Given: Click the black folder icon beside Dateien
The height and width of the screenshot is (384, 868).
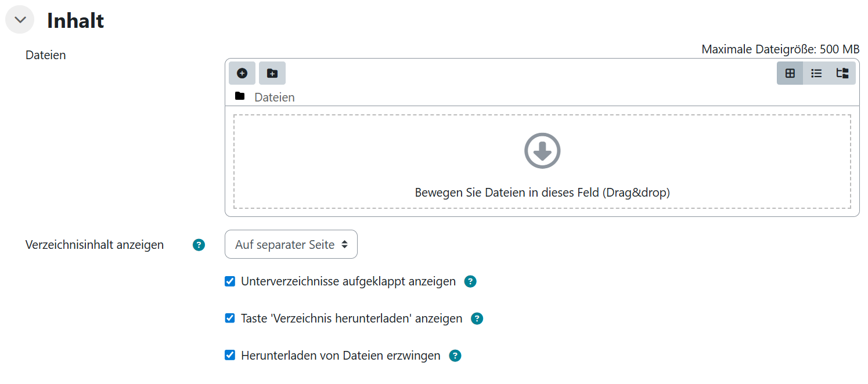Looking at the screenshot, I should (240, 96).
